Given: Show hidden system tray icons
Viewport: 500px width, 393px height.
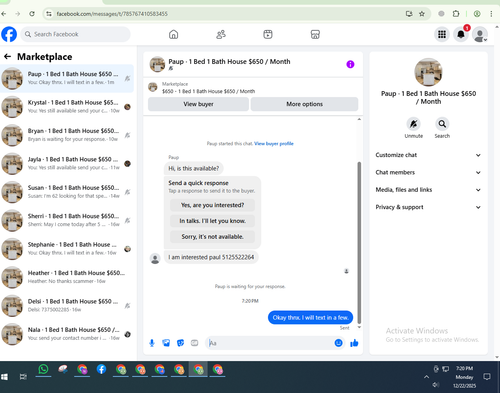Looking at the screenshot, I should point(426,377).
